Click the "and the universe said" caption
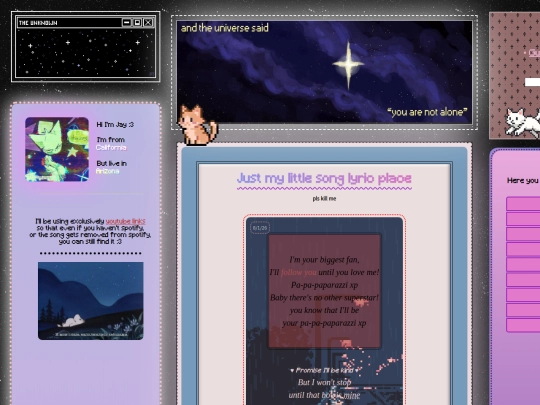540x405 pixels. pyautogui.click(x=225, y=28)
